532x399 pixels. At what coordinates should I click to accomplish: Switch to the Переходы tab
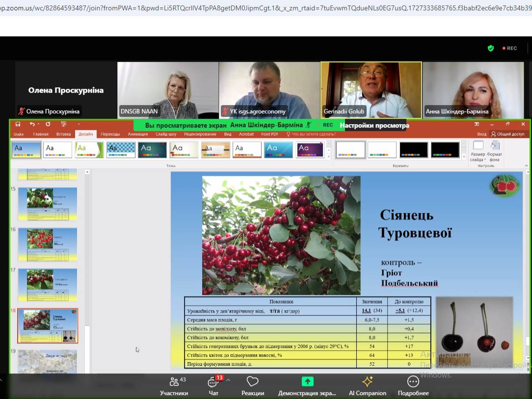[110, 134]
